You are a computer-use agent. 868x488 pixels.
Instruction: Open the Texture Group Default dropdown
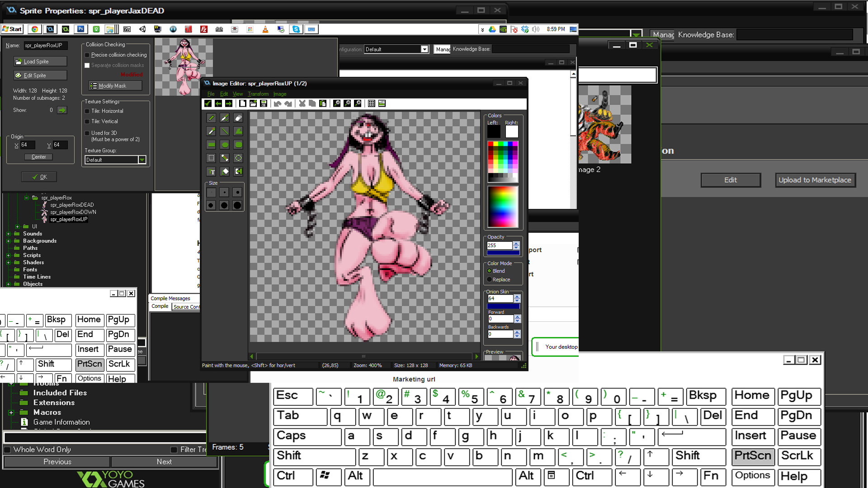[x=142, y=160]
